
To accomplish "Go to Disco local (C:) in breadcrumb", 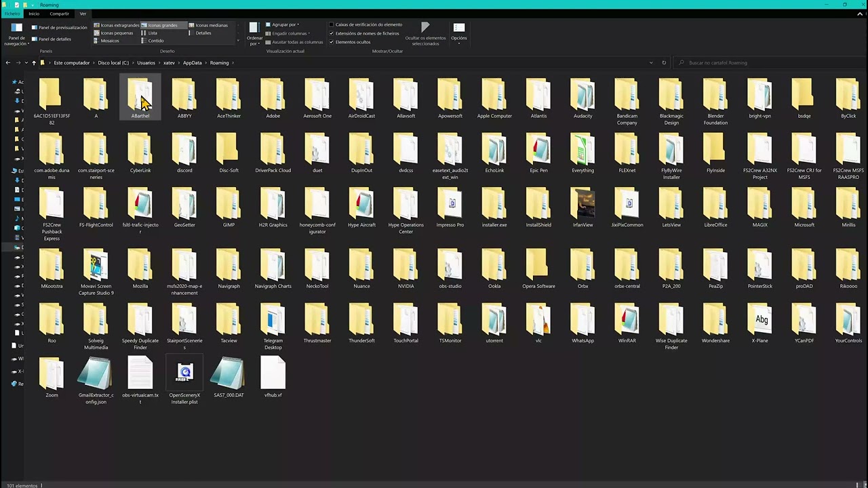I will pyautogui.click(x=113, y=62).
